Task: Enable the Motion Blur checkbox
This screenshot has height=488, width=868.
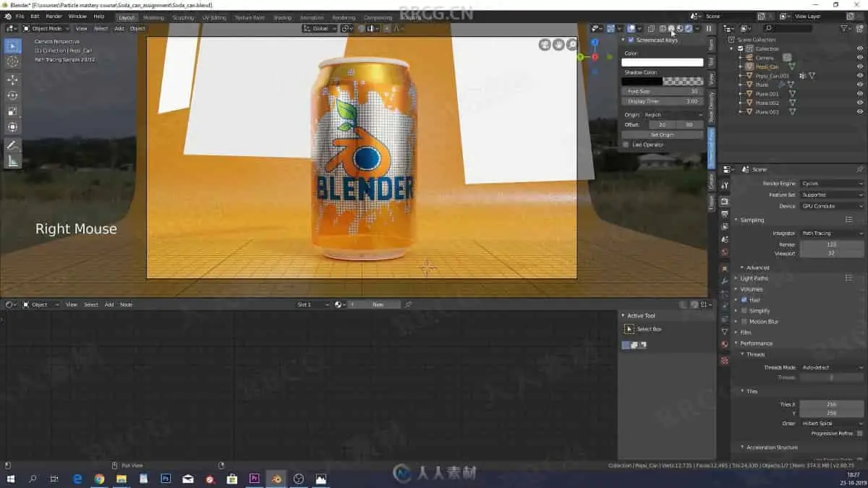Action: pos(744,321)
